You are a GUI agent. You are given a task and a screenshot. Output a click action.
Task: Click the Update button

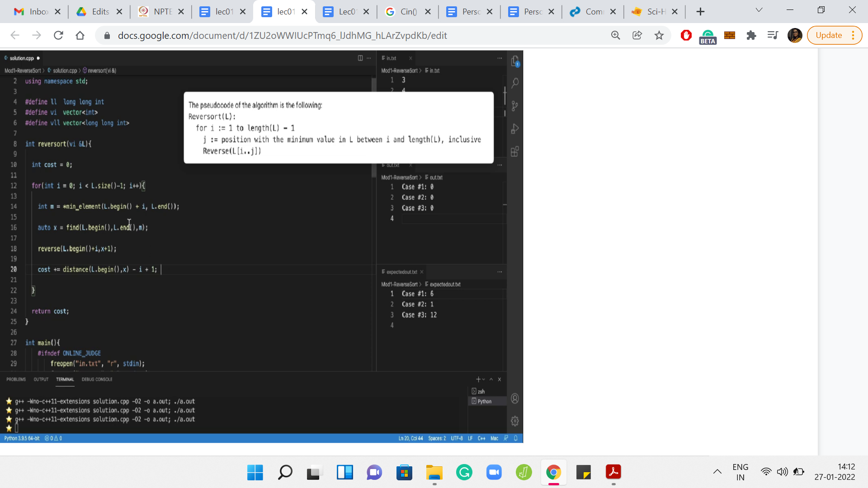(829, 35)
